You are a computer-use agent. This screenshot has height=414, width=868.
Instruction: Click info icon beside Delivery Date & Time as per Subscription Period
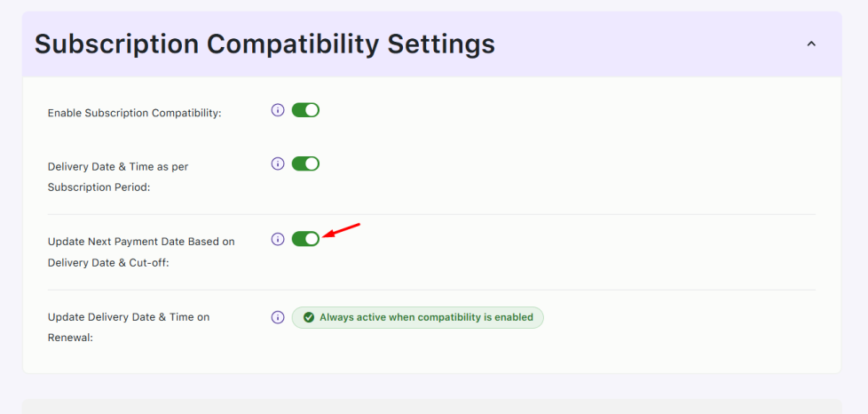tap(278, 163)
